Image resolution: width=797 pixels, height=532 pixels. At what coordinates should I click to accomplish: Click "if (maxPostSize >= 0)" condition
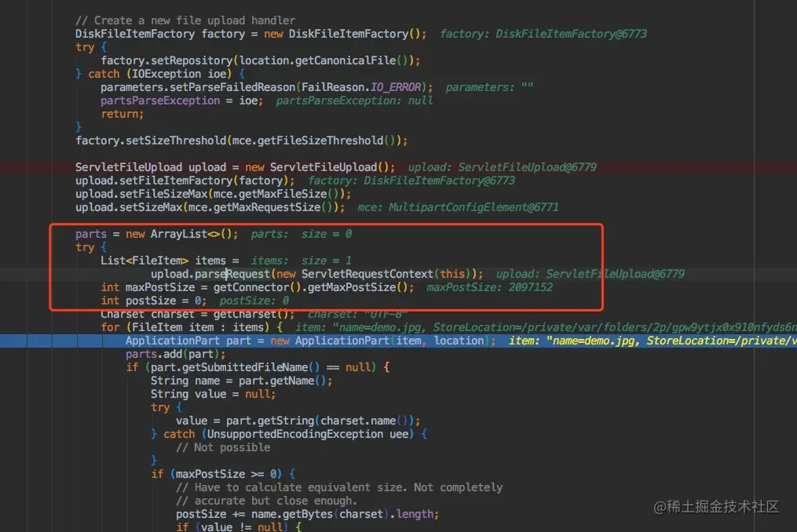coord(217,474)
